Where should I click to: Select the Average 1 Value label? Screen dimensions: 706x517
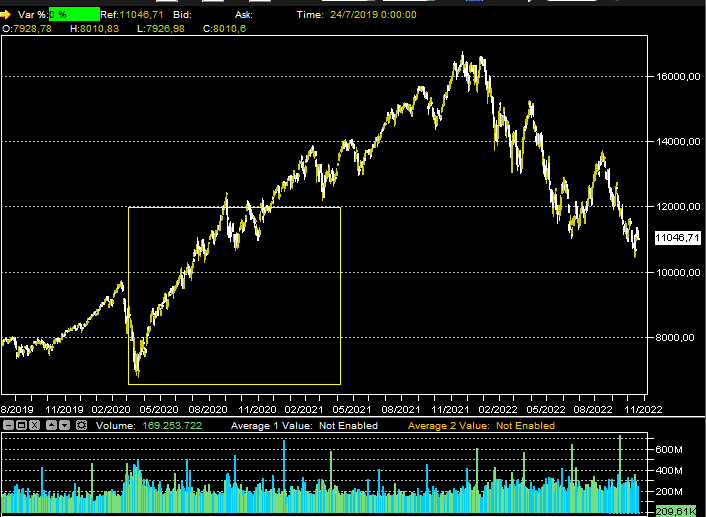tap(304, 426)
